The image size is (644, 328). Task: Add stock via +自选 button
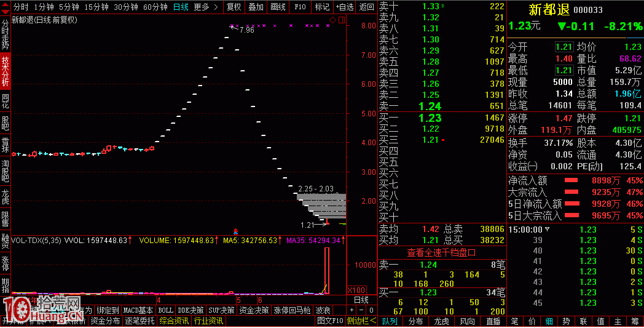pyautogui.click(x=345, y=7)
